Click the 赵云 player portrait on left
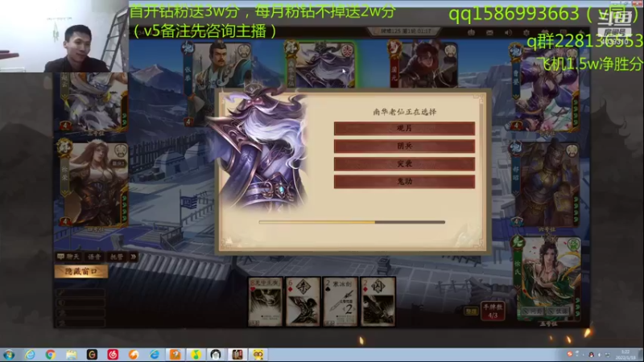Screen dimensions: 644x362 pos(91,103)
